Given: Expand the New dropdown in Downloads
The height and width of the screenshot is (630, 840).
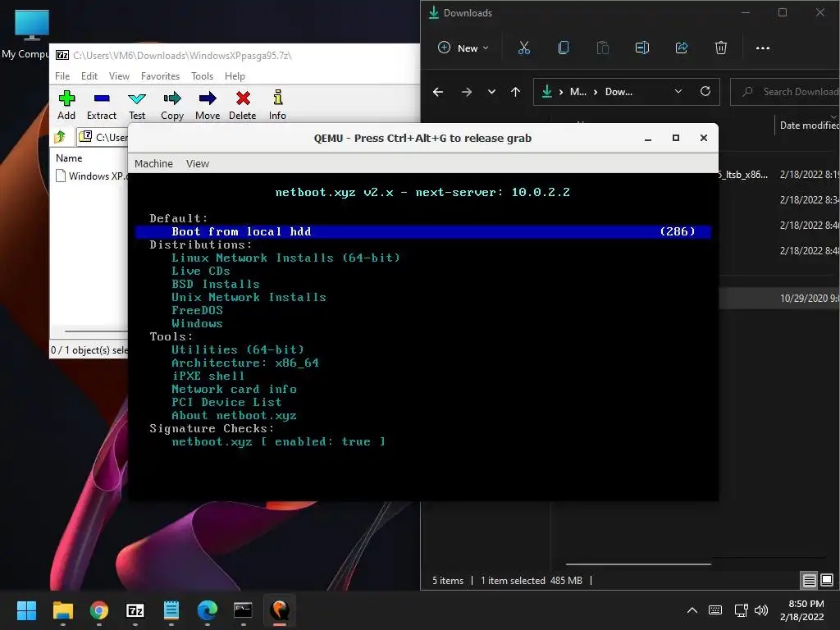Looking at the screenshot, I should coord(463,48).
